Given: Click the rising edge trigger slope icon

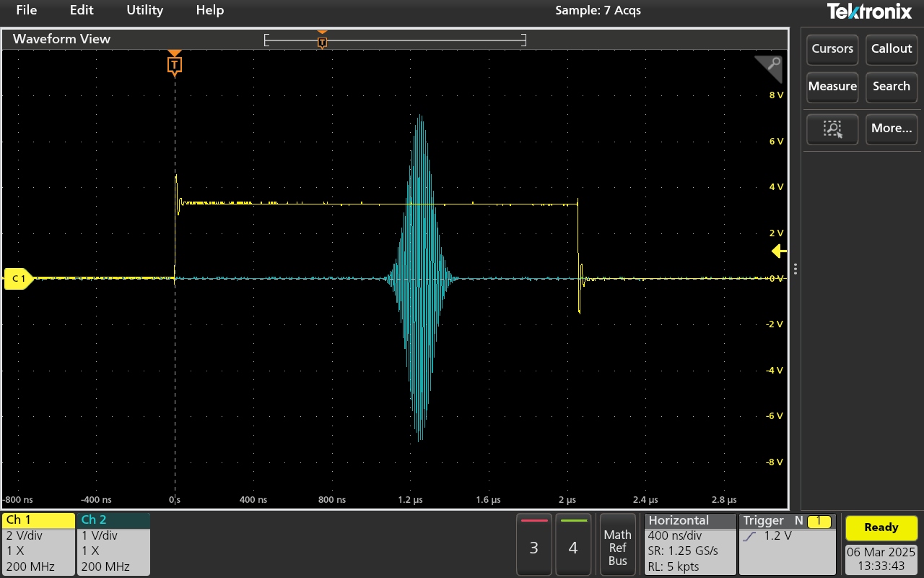Looking at the screenshot, I should point(750,537).
